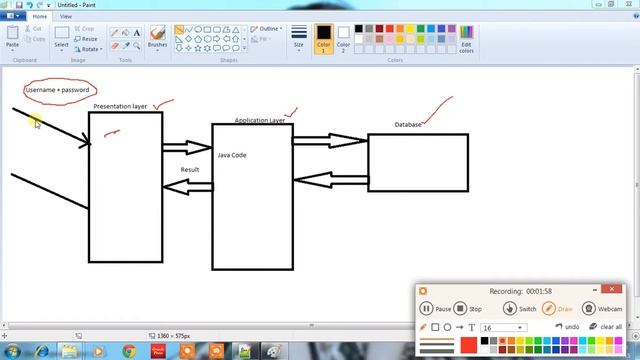Screen dimensions: 640x360
Task: Select recorder arrow drawing tool
Action: tap(460, 327)
